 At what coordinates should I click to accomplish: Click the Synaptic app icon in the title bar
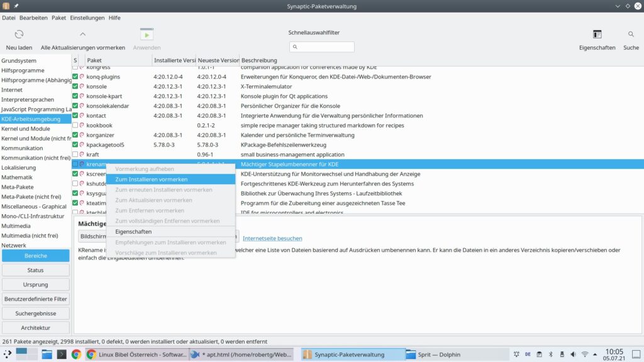[6, 6]
